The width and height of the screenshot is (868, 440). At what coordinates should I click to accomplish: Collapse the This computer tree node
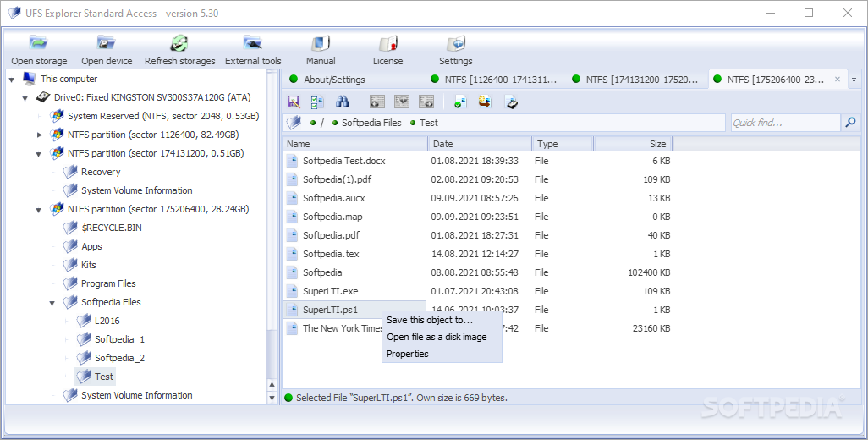12,80
